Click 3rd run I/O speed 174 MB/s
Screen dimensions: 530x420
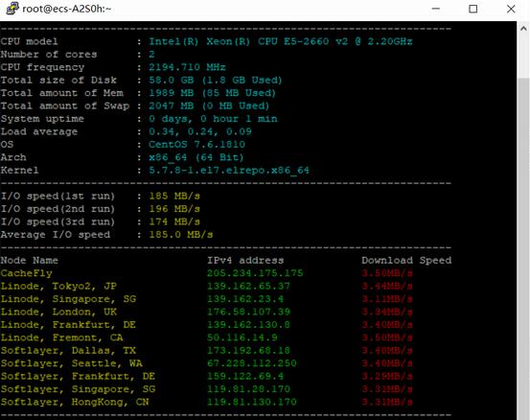tap(174, 222)
